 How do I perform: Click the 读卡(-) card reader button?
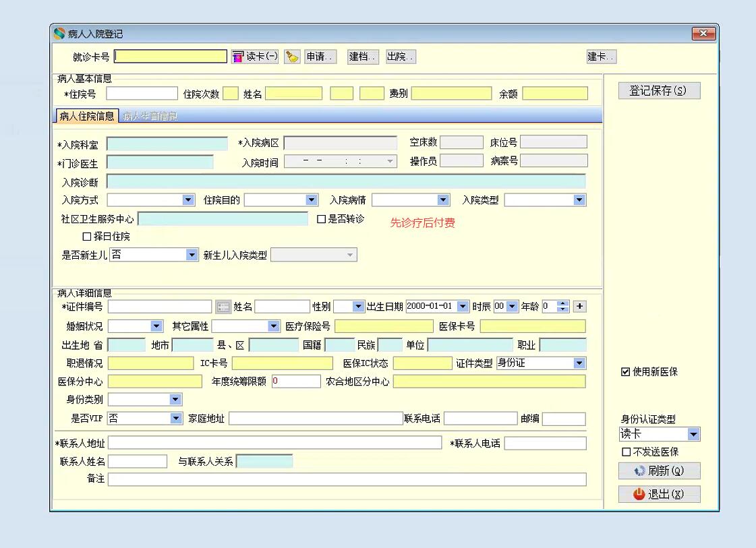click(x=255, y=57)
